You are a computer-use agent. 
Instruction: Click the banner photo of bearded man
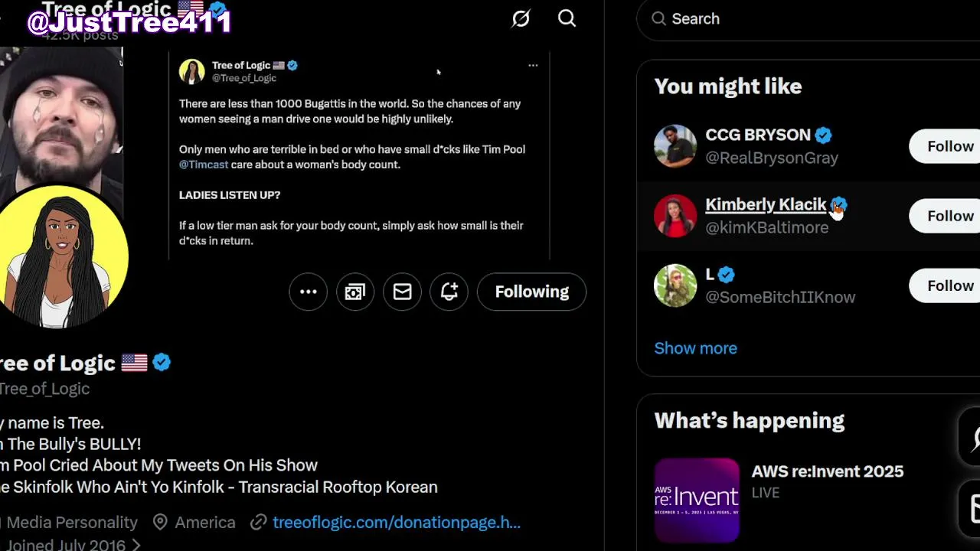pyautogui.click(x=61, y=115)
